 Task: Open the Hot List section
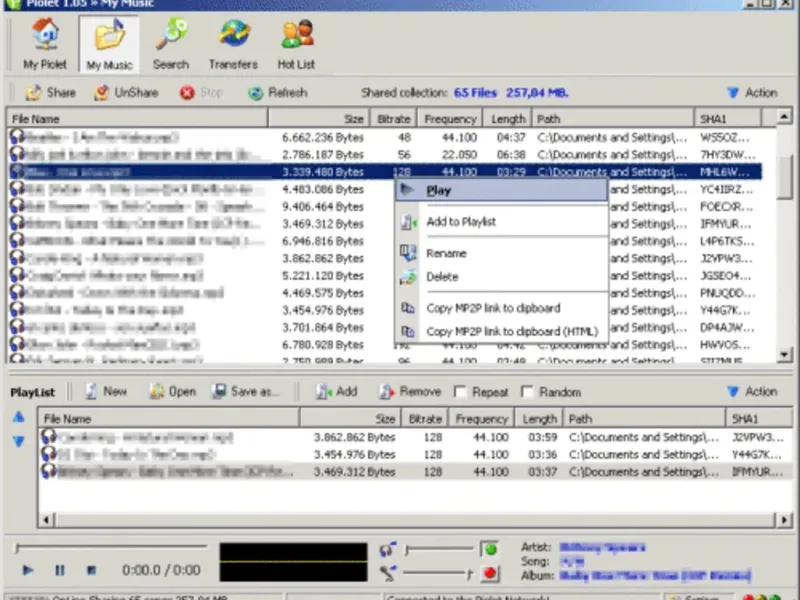296,44
